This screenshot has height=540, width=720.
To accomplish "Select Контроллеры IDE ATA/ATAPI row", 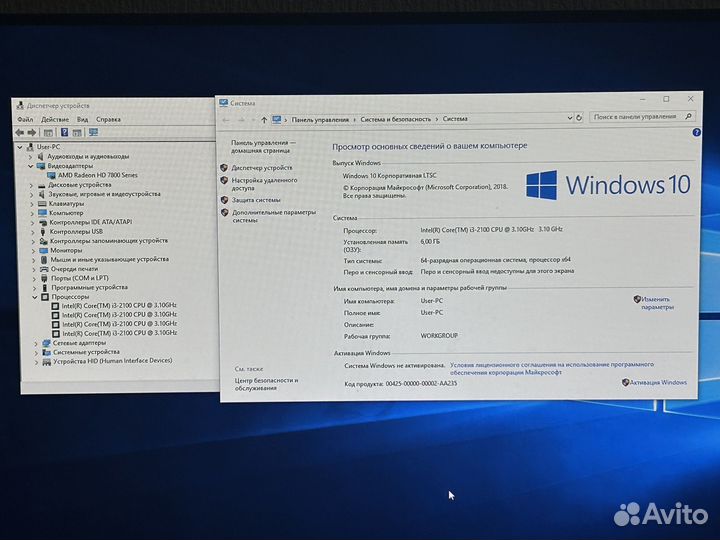I will point(90,222).
